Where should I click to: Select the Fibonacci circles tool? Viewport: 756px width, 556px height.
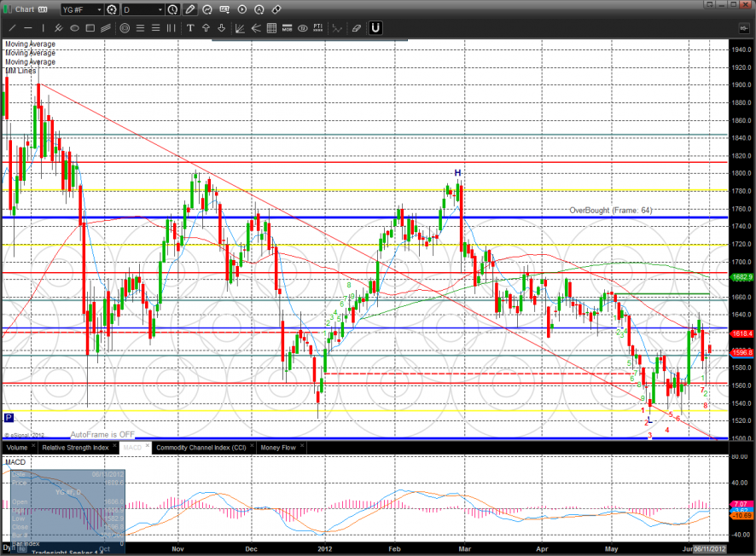(125, 28)
